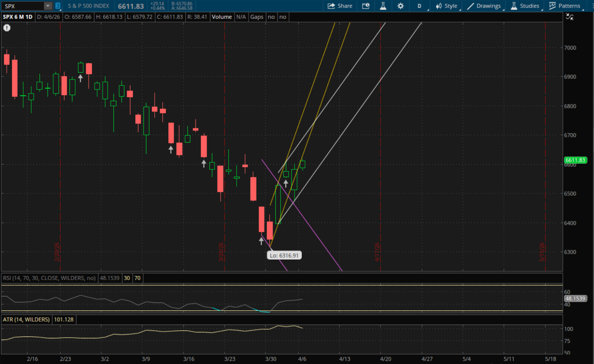
Task: Click the exclamation warning icon on chart
Action: pos(7,28)
